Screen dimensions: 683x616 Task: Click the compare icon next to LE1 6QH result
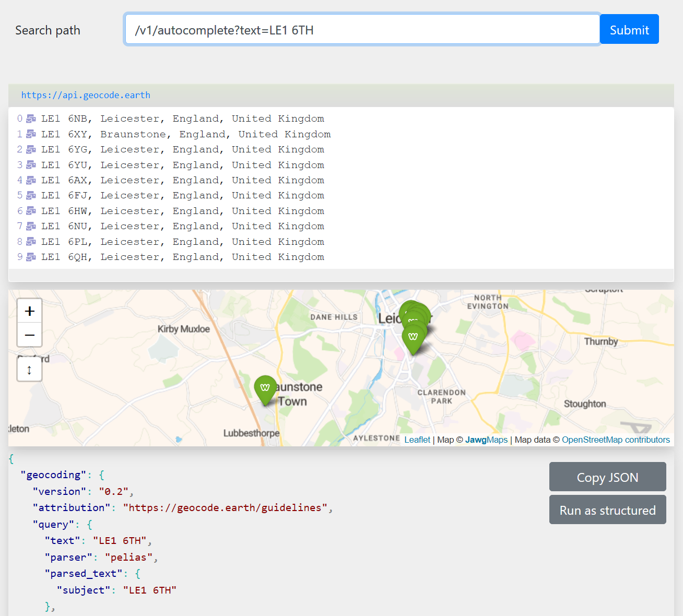pyautogui.click(x=31, y=256)
